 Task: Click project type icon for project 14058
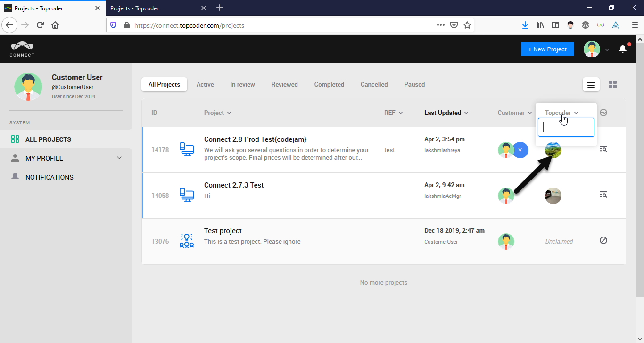[187, 195]
